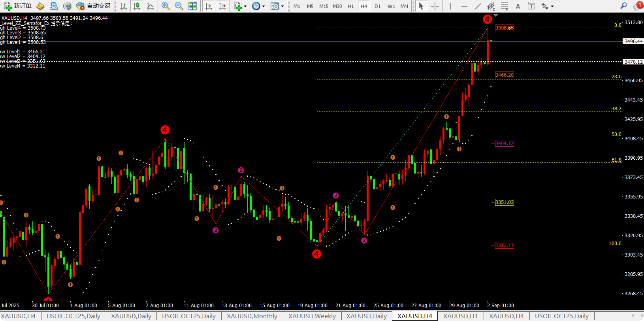Select the D1 timeframe
644x321 pixels.
(x=378, y=6)
